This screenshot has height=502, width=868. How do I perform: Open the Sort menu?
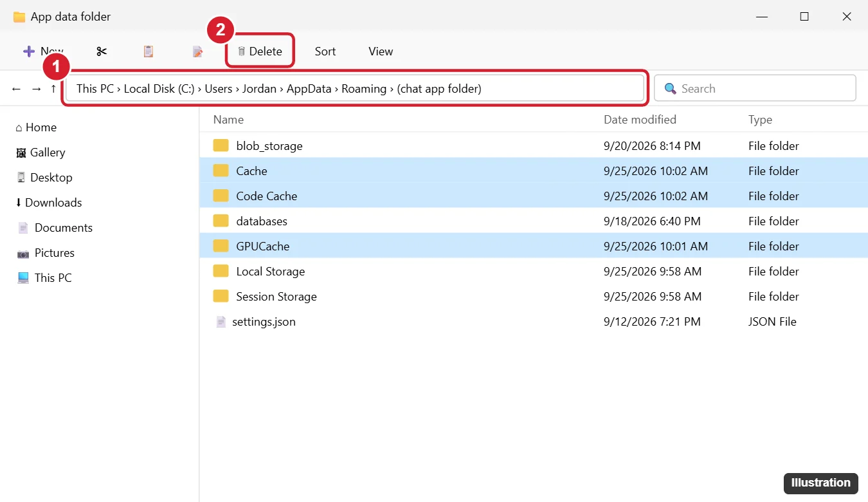325,51
